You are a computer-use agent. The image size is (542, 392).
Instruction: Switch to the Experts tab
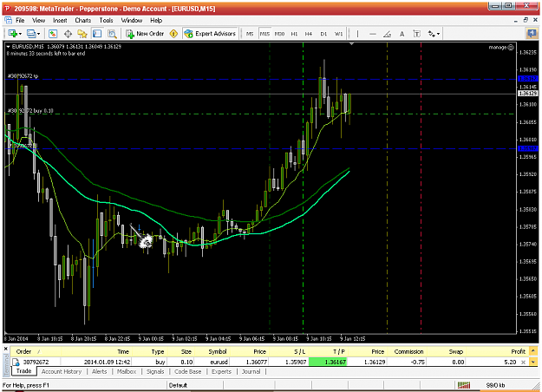point(221,371)
